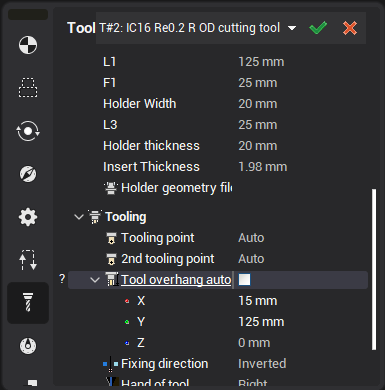385x390 pixels.
Task: Open the approach/retract arrows tab
Action: pyautogui.click(x=28, y=260)
